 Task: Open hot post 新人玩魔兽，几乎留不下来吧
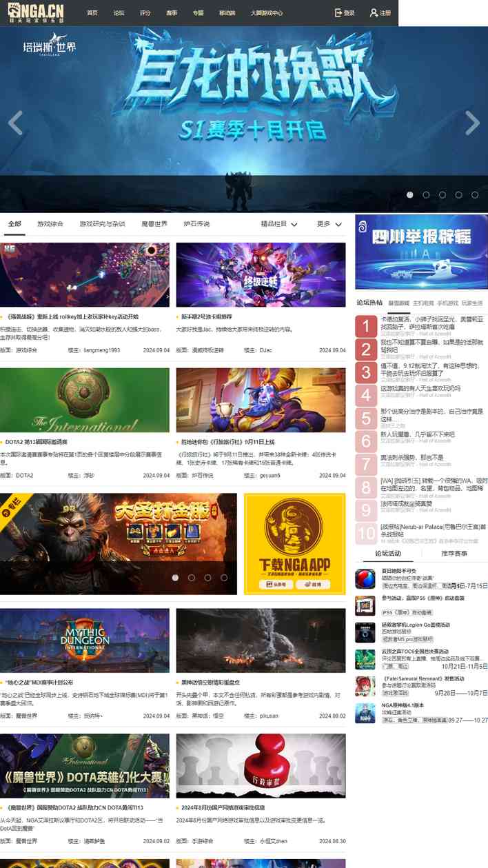coord(418,435)
